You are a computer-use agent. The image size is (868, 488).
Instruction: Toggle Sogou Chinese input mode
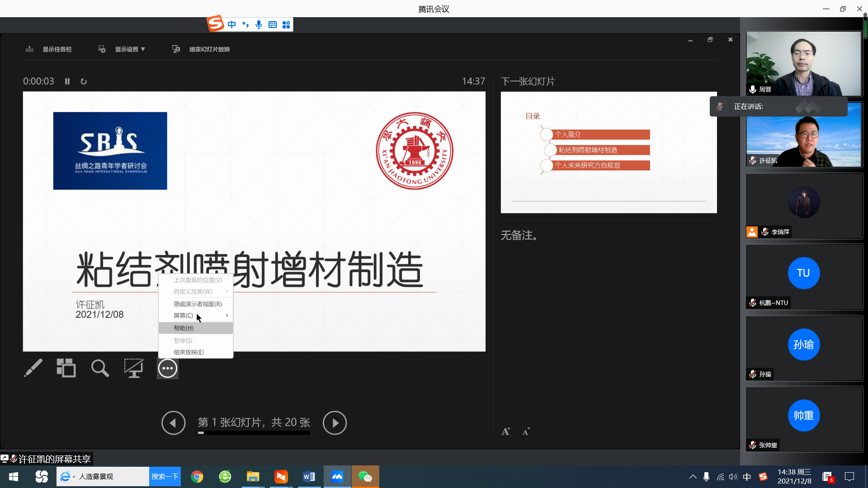click(232, 24)
